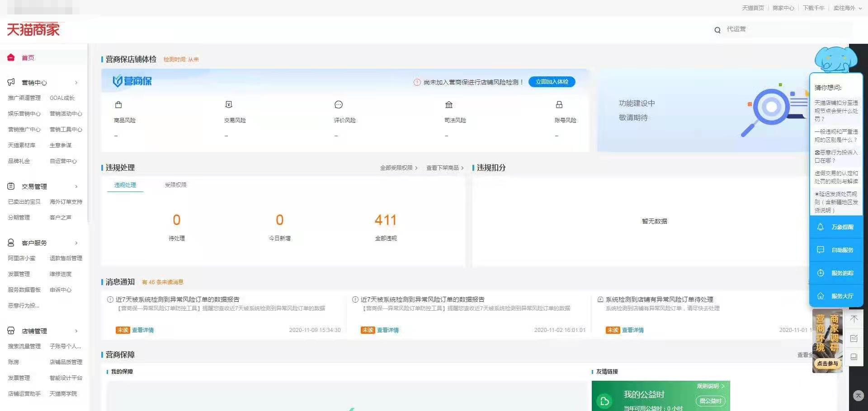This screenshot has width=868, height=411.
Task: Click the 评价风险 chat bubble icon
Action: click(x=339, y=105)
